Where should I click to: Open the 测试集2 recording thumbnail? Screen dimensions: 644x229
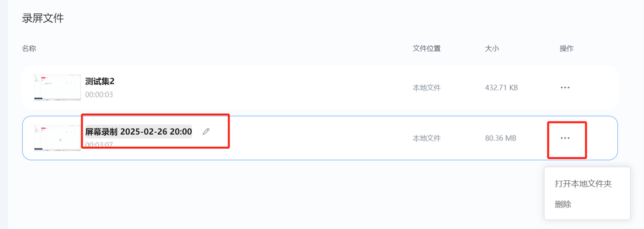tap(57, 87)
